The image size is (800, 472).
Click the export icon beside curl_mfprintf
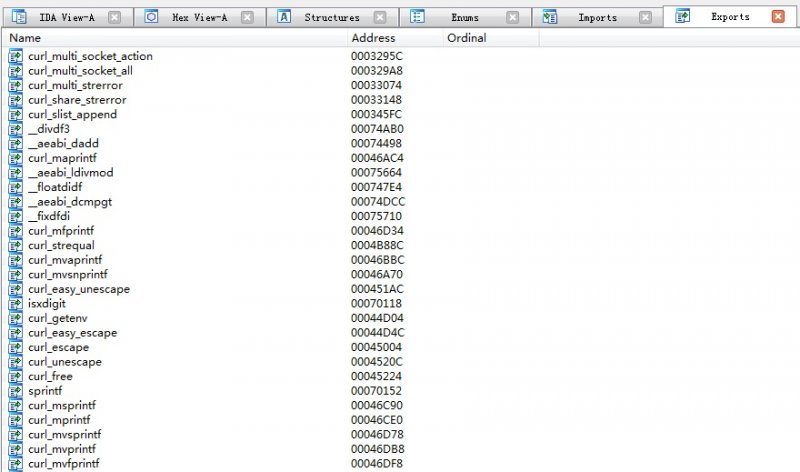(16, 231)
